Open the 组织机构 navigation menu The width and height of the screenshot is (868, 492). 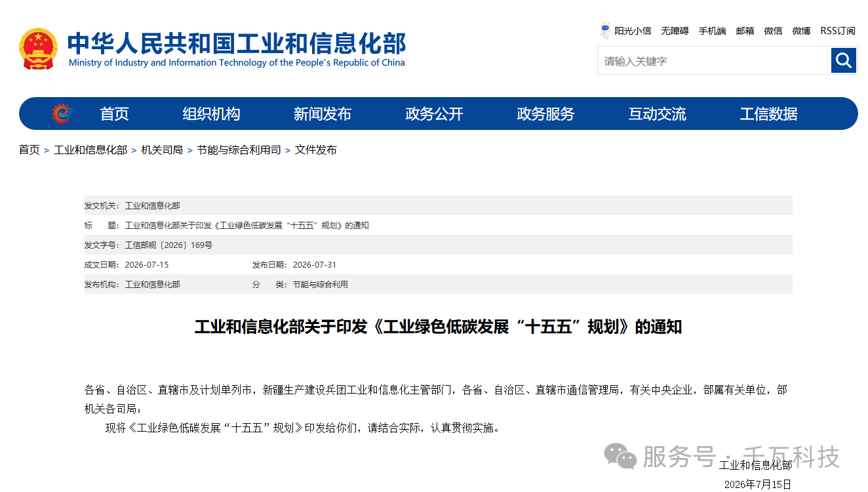pos(211,114)
